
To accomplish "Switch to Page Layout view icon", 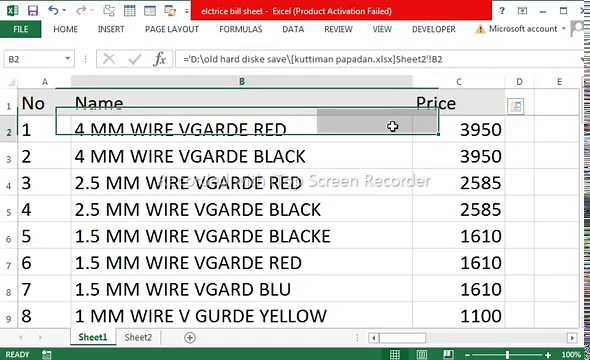I will coord(421,354).
